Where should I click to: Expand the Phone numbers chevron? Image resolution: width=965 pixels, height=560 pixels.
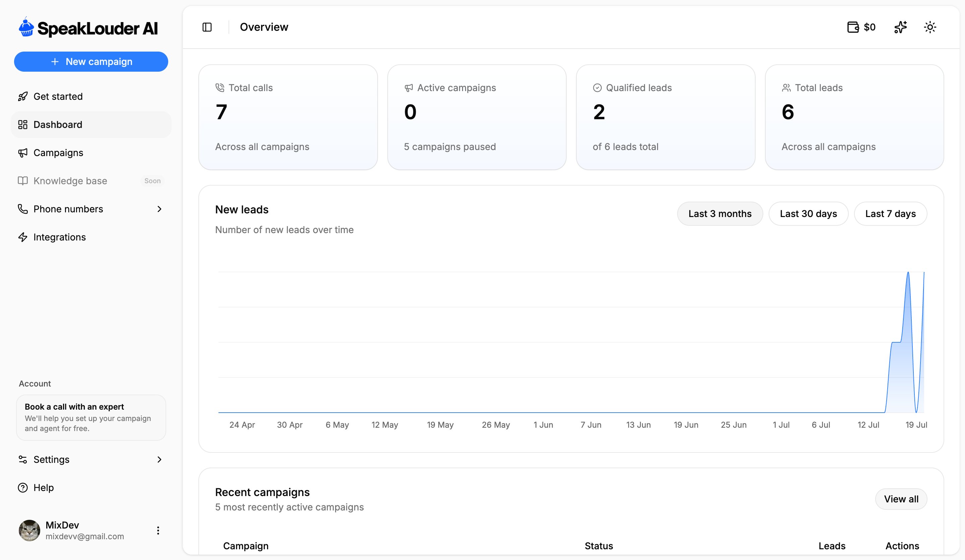159,209
